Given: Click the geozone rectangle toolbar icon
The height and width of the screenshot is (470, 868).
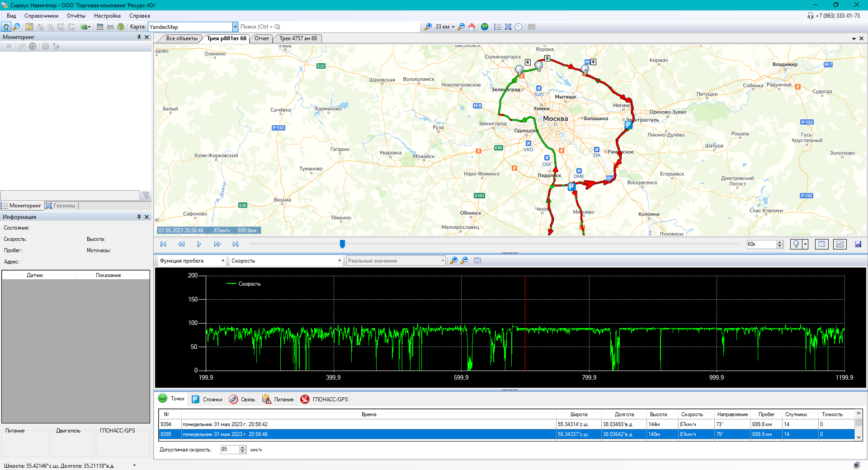Looking at the screenshot, I should pyautogui.click(x=508, y=27).
